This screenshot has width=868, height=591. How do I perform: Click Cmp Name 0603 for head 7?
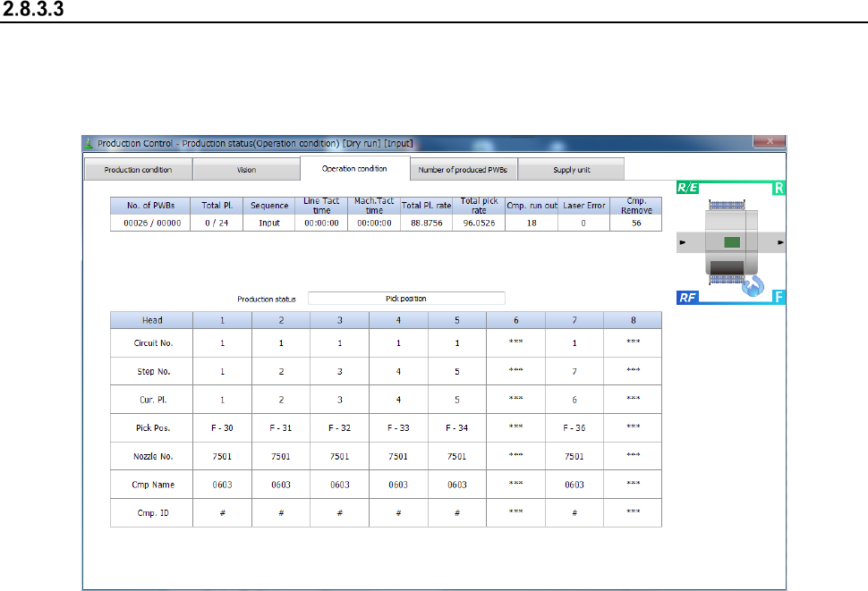(574, 485)
